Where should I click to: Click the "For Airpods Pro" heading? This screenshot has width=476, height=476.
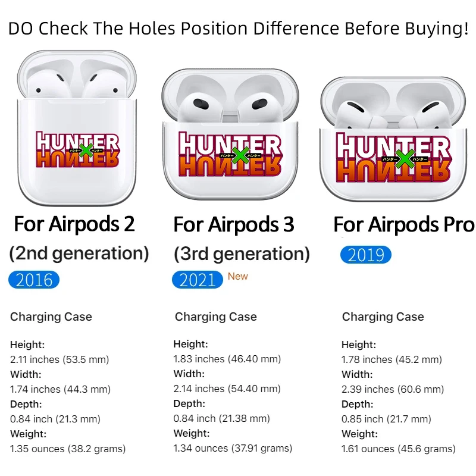[404, 225]
